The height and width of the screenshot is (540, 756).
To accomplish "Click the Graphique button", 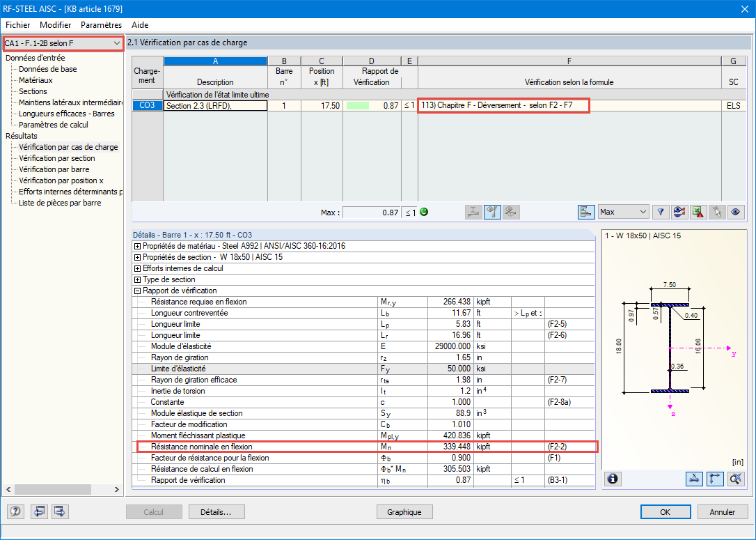I will 404,512.
